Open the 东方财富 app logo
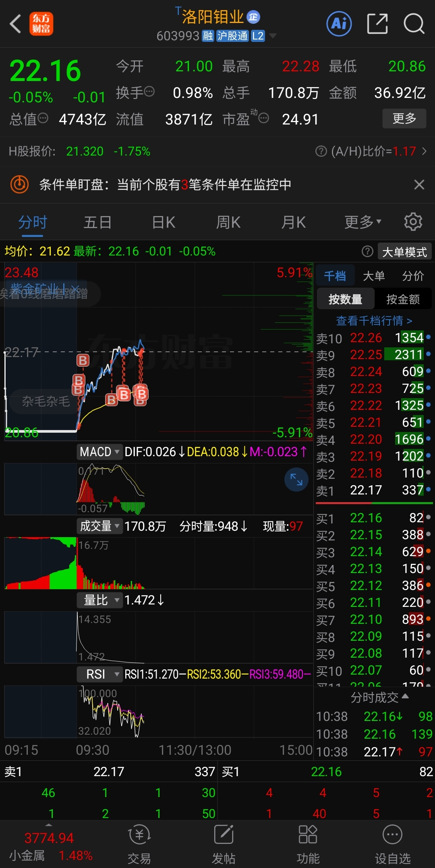The height and width of the screenshot is (868, 435). 41,24
